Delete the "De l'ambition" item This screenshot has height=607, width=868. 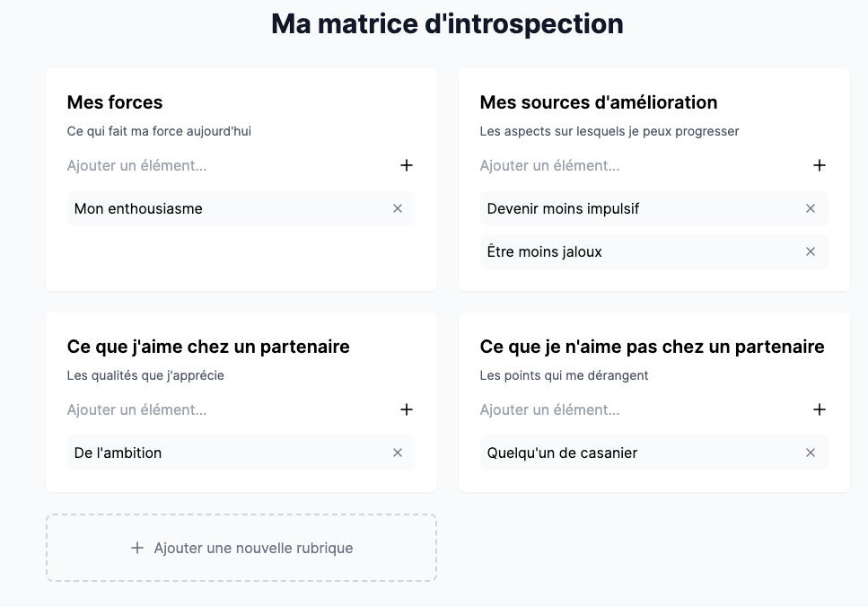click(398, 453)
